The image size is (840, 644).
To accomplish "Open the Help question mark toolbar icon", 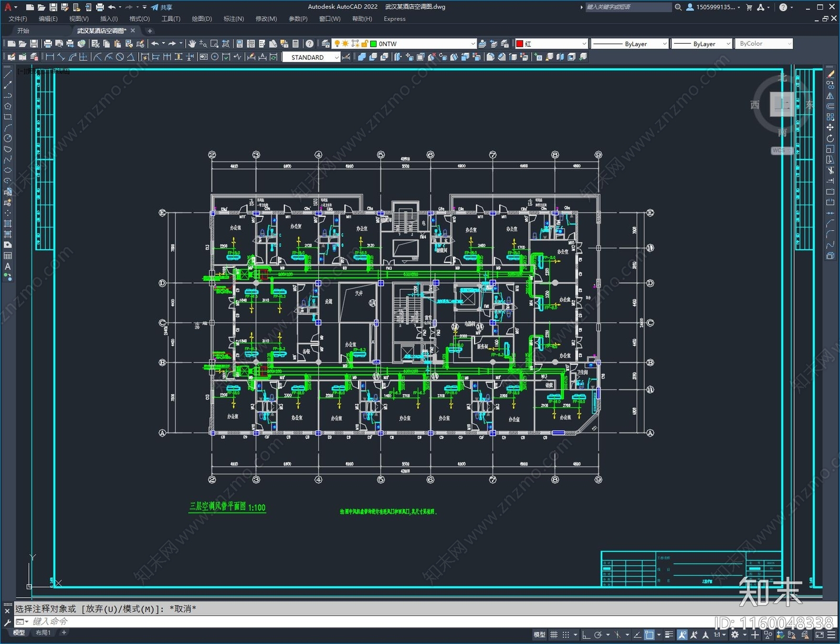I will [x=310, y=44].
